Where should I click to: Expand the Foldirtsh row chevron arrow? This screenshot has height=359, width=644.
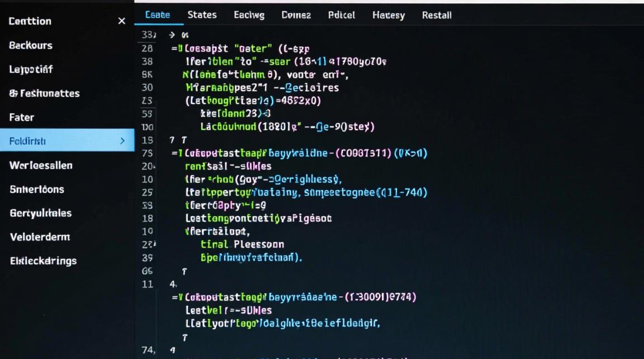tap(122, 141)
